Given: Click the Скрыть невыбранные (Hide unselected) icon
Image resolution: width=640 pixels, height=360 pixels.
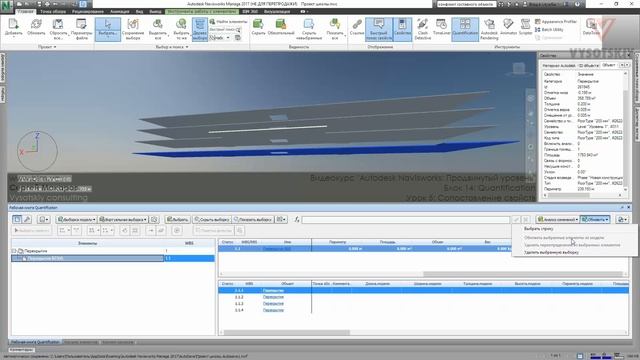Looking at the screenshot, I should 309,29.
